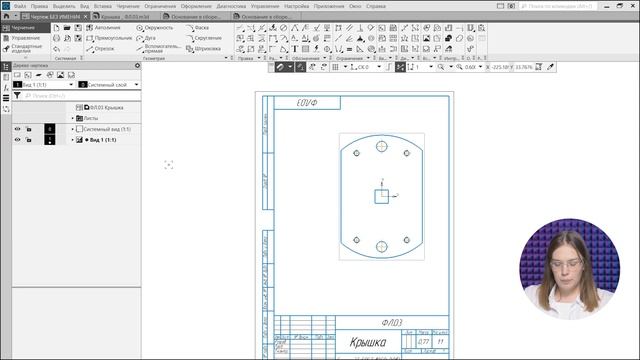This screenshot has width=640, height=360.
Task: Open the Файл menu
Action: pyautogui.click(x=20, y=6)
